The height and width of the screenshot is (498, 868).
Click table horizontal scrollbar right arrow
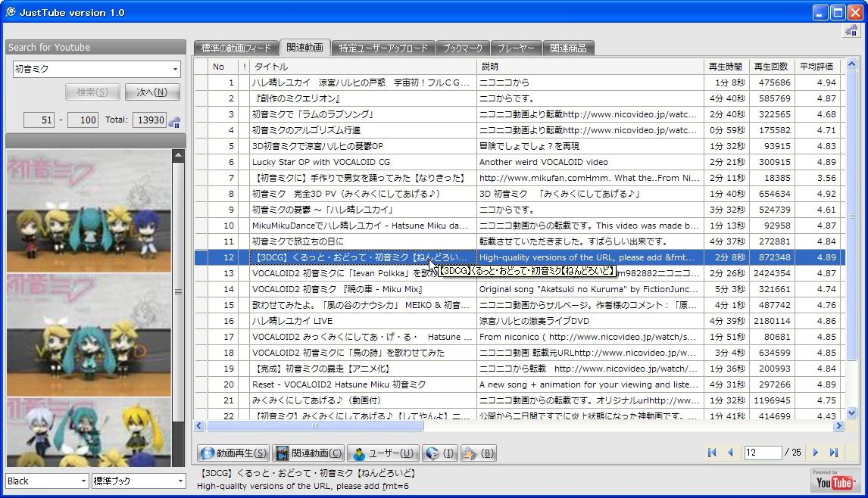click(838, 425)
